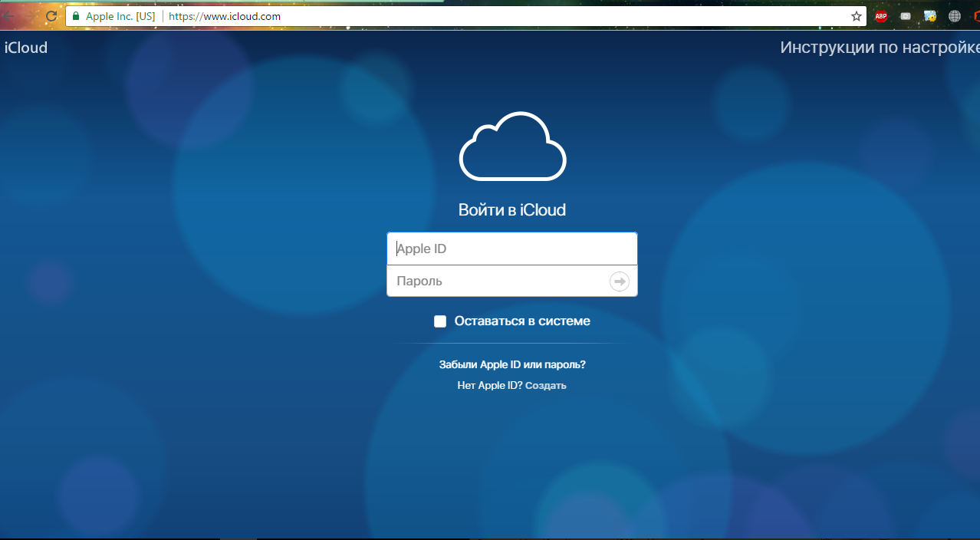This screenshot has width=980, height=540.
Task: Click the green secure padlock icon
Action: point(76,16)
